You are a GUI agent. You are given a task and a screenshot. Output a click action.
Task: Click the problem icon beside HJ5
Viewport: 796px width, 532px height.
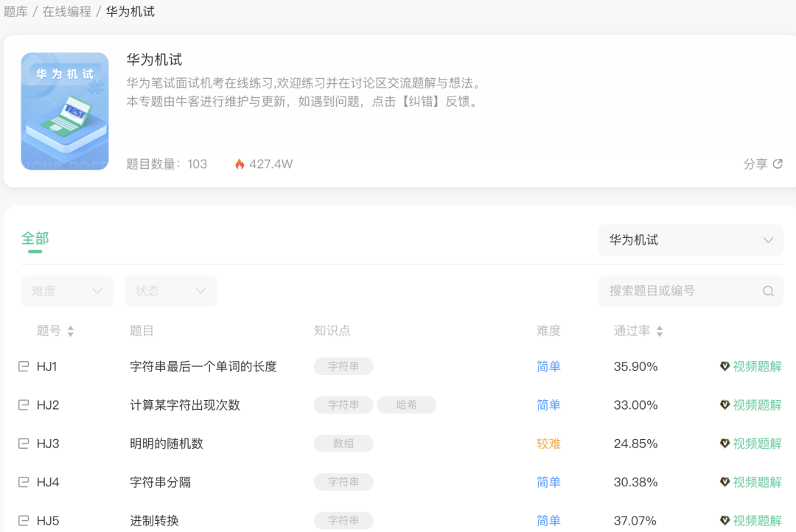click(x=24, y=520)
